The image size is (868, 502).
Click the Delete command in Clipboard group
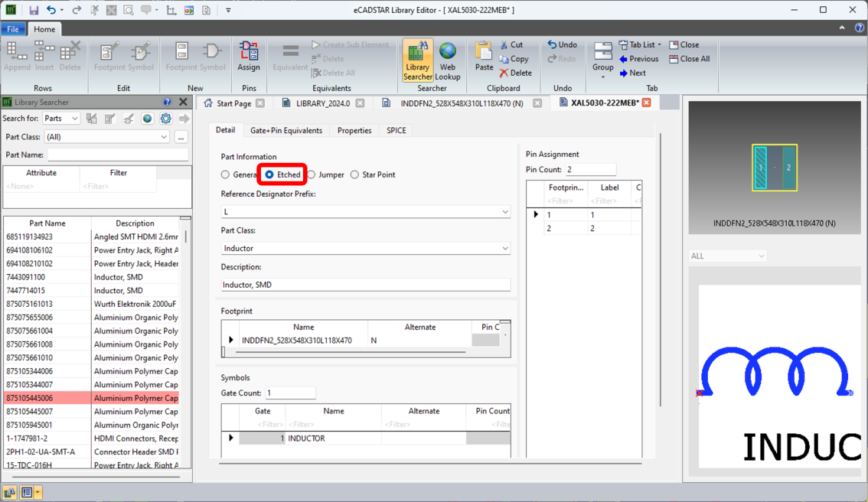(x=515, y=73)
